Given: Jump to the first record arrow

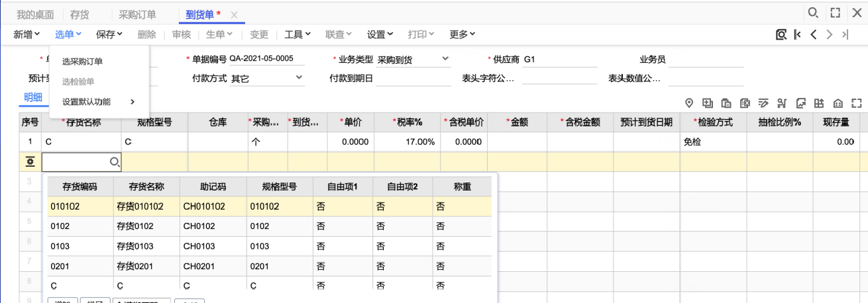Looking at the screenshot, I should [x=798, y=34].
